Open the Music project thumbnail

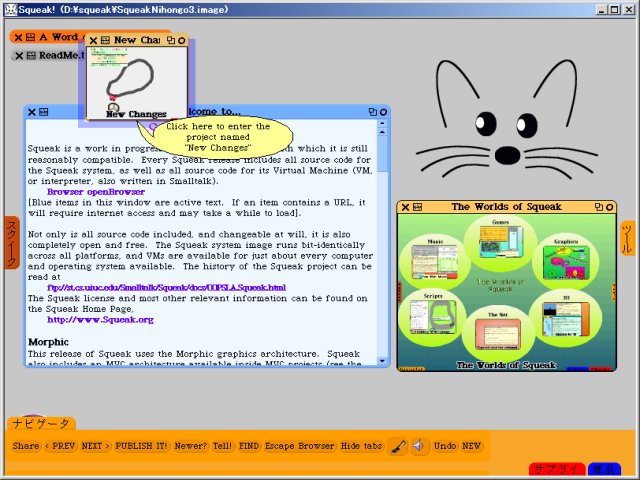(435, 262)
